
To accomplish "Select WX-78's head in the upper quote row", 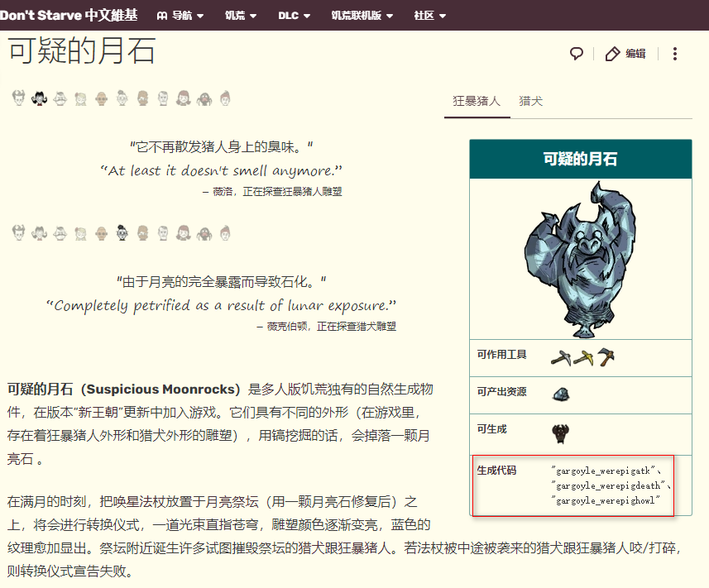I will click(102, 98).
